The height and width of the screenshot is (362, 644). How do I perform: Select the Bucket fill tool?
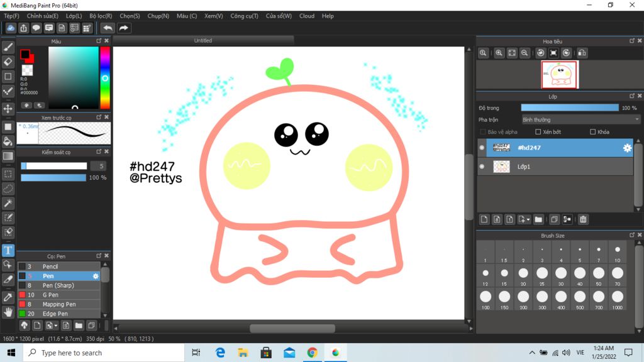pos(8,141)
